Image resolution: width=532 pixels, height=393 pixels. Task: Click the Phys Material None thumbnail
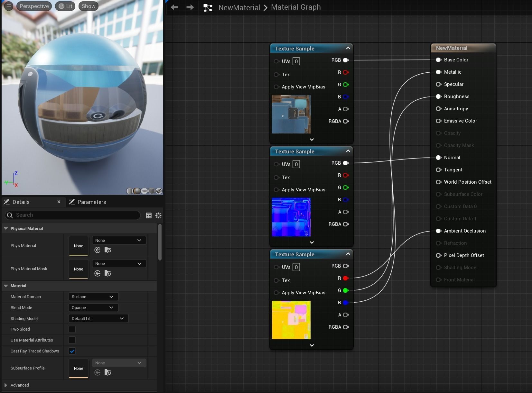pos(79,246)
